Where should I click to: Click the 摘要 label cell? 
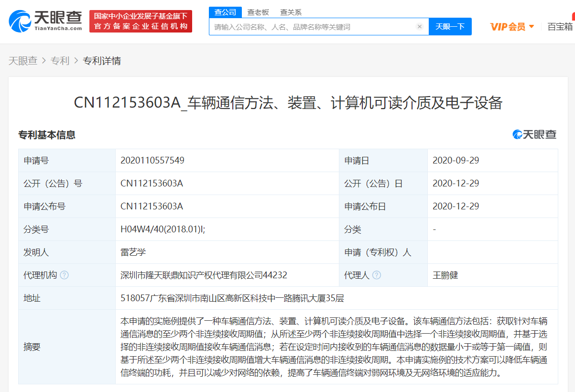pos(67,347)
